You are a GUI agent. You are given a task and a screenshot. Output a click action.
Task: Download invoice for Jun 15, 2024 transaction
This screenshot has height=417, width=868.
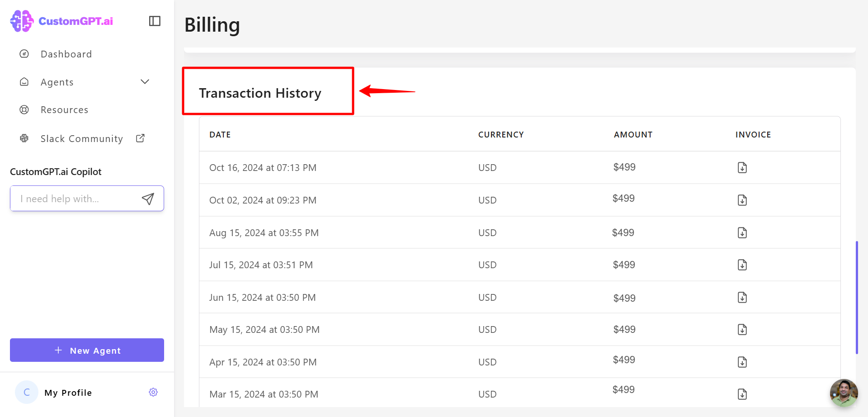tap(742, 298)
